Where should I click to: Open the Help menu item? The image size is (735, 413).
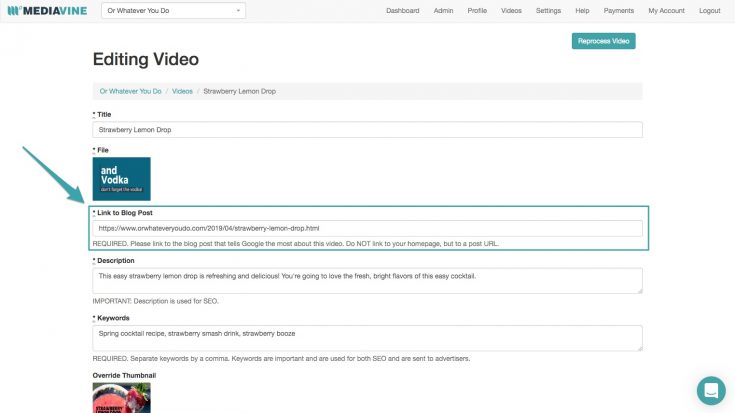(582, 10)
